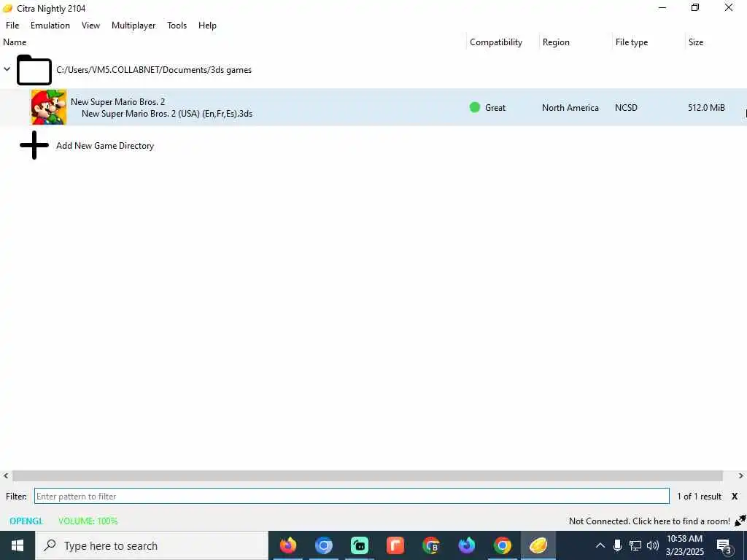Open Chromium from the taskbar
This screenshot has width=747, height=560.
coord(323,545)
